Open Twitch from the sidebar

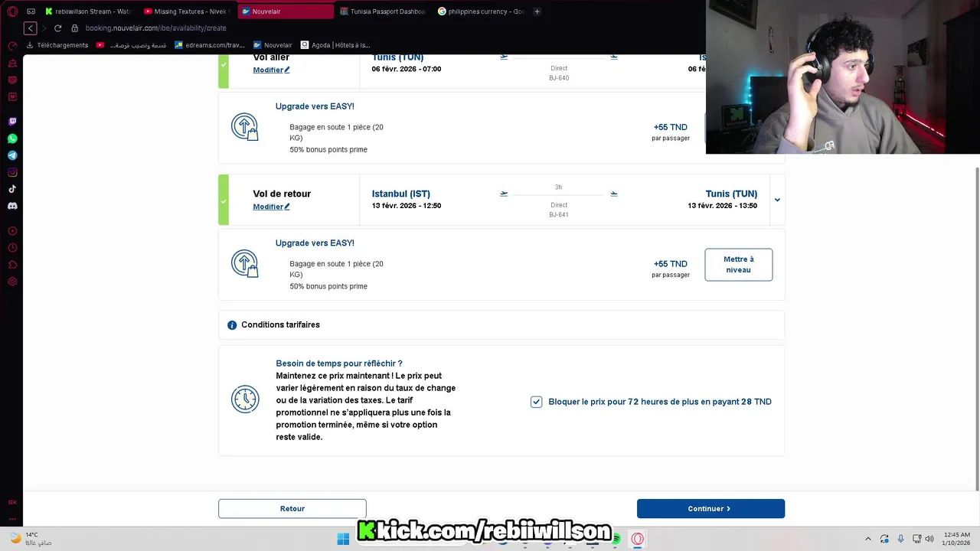click(12, 122)
